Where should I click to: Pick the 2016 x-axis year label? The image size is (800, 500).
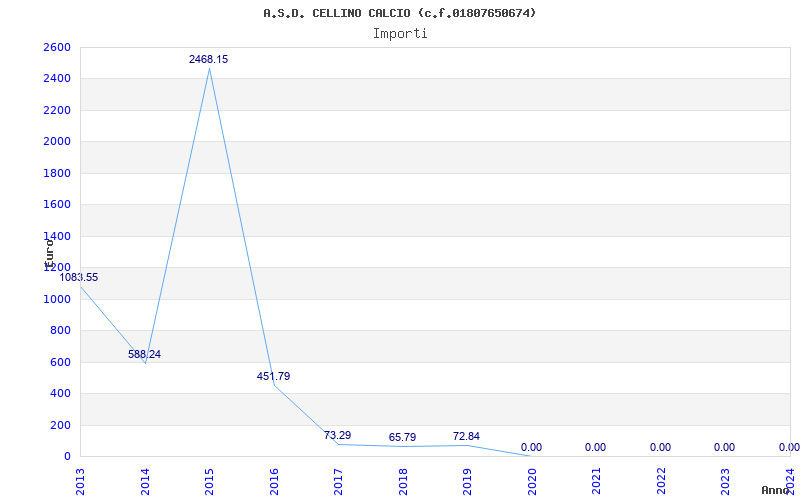[274, 482]
